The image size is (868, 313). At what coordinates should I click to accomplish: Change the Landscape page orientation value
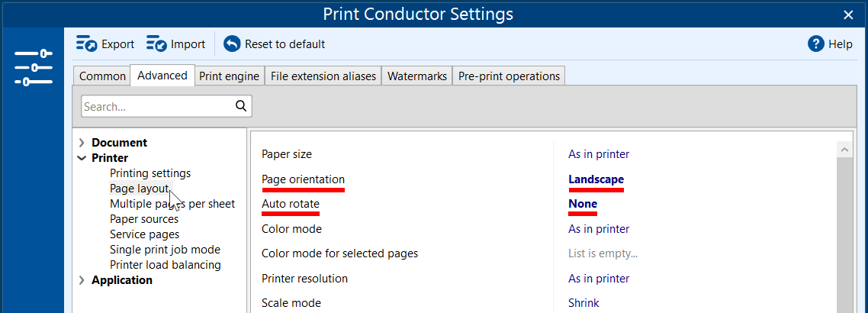[596, 179]
